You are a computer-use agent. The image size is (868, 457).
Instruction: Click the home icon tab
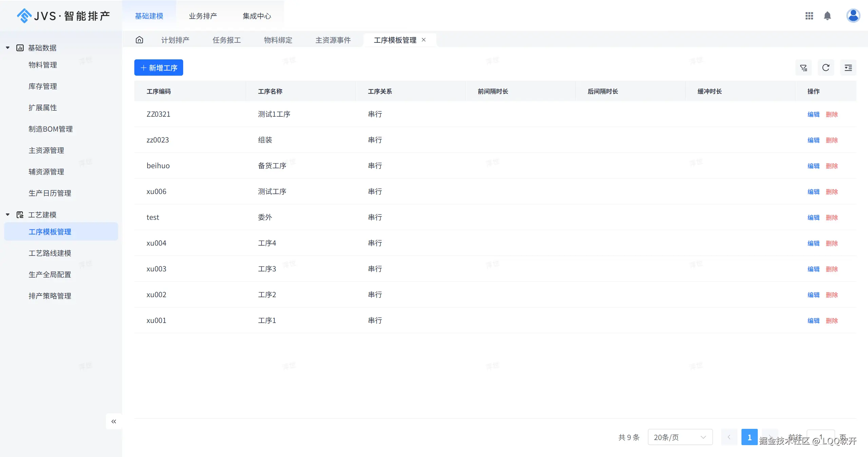point(139,40)
